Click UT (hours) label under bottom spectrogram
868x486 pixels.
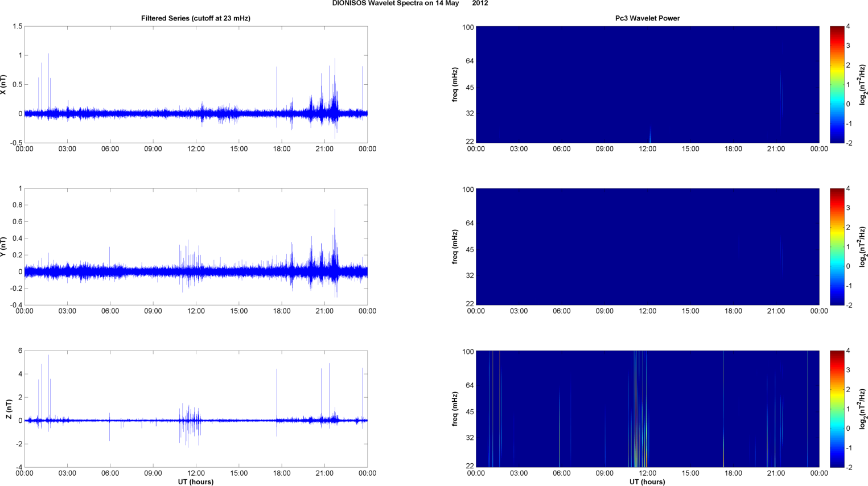coord(647,482)
